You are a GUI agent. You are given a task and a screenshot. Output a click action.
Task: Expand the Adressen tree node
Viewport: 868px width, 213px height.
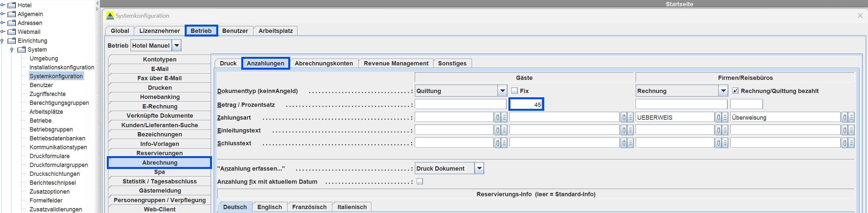(x=3, y=23)
